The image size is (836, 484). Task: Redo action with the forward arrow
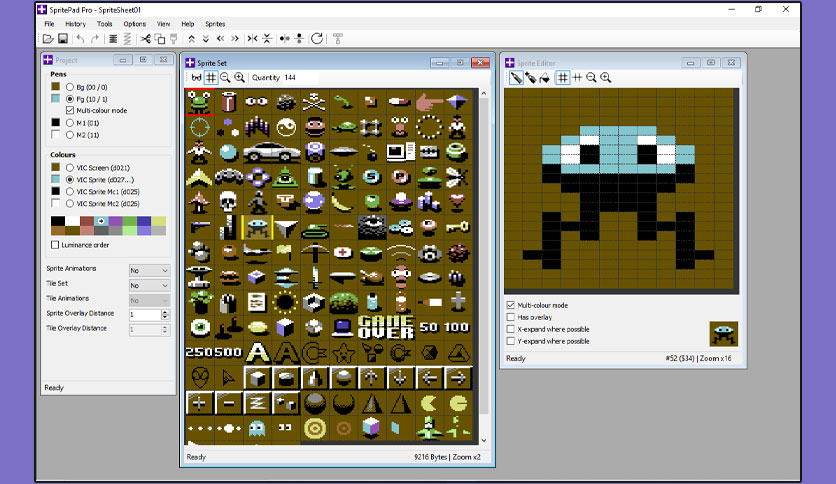[x=95, y=38]
